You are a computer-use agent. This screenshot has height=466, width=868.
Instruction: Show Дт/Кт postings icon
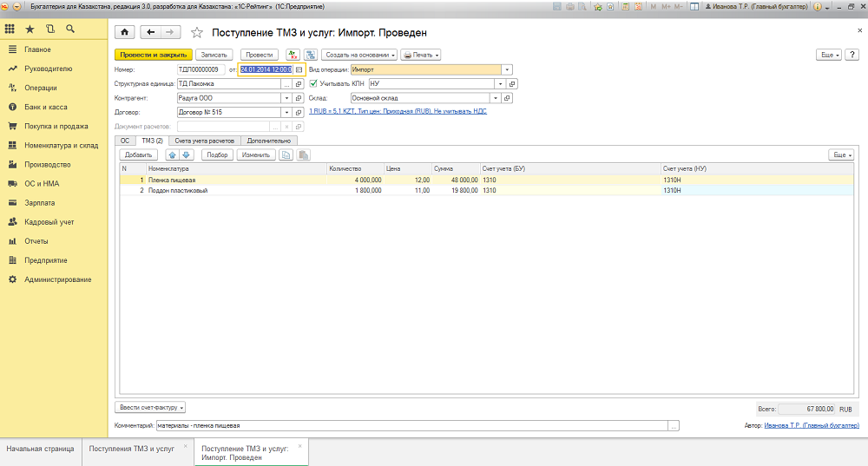tap(293, 55)
